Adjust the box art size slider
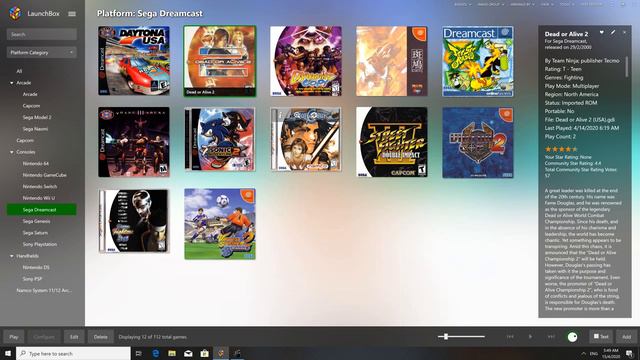640x360 pixels. point(461,337)
